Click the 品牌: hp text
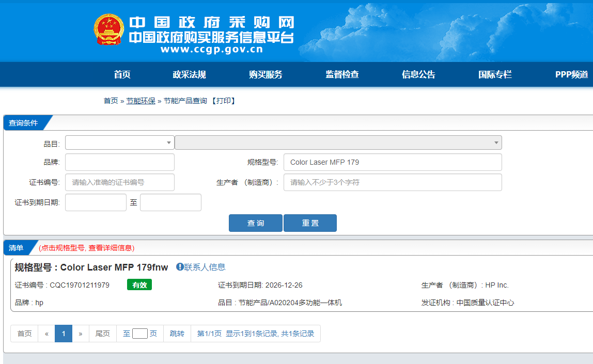This screenshot has width=593, height=364. tap(29, 303)
